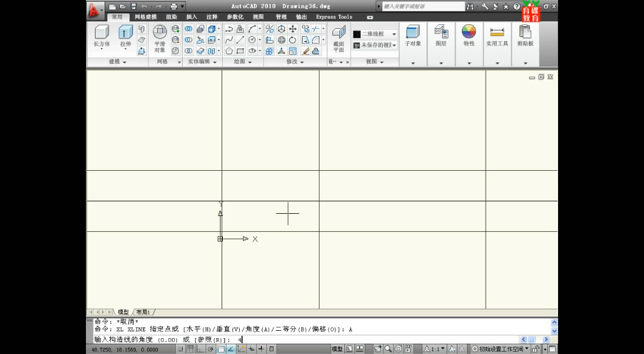Click the zoom magnifier in status bar
The image size is (644, 354).
coord(388,349)
